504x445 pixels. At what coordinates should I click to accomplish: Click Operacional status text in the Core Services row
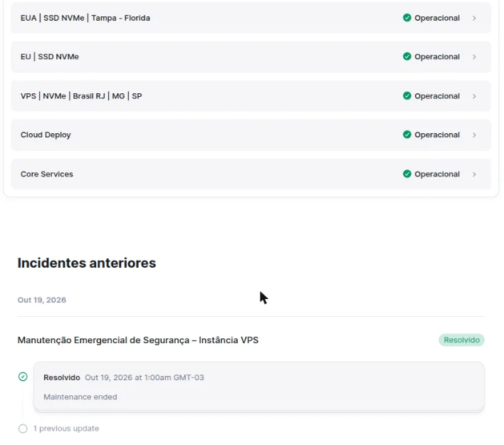[x=437, y=174]
